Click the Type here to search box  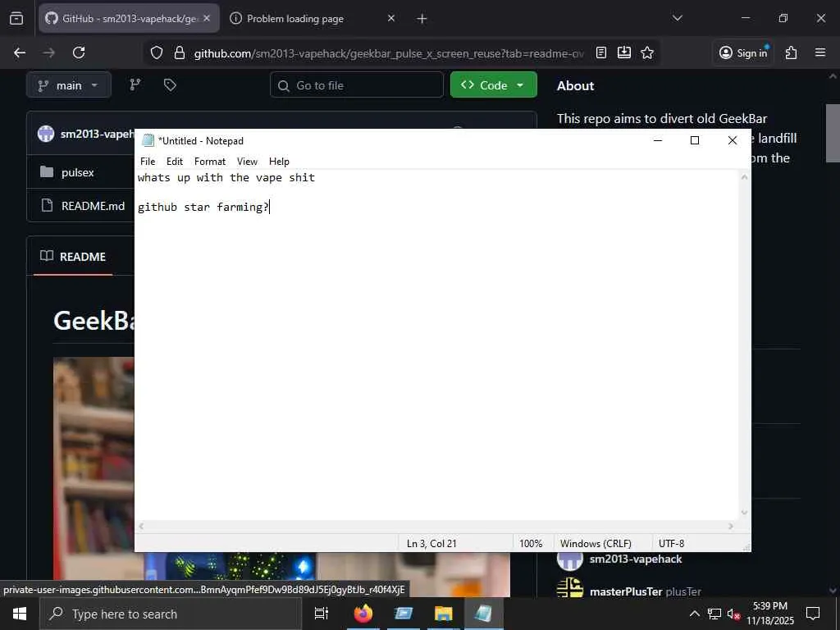[x=171, y=614]
